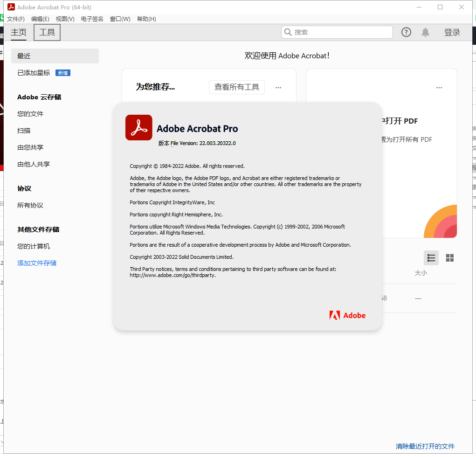The height and width of the screenshot is (457, 476).
Task: Open the 编辑(E) menu
Action: [40, 19]
